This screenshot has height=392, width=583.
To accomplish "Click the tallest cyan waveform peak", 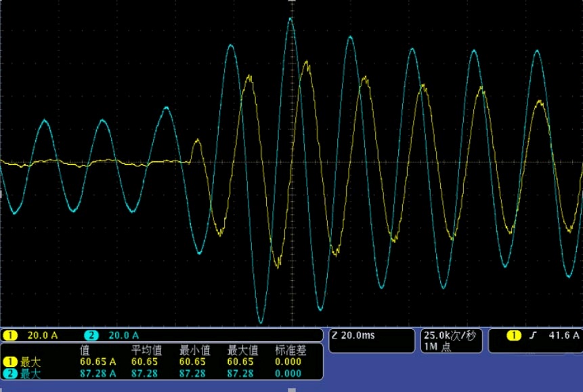I will pos(291,19).
